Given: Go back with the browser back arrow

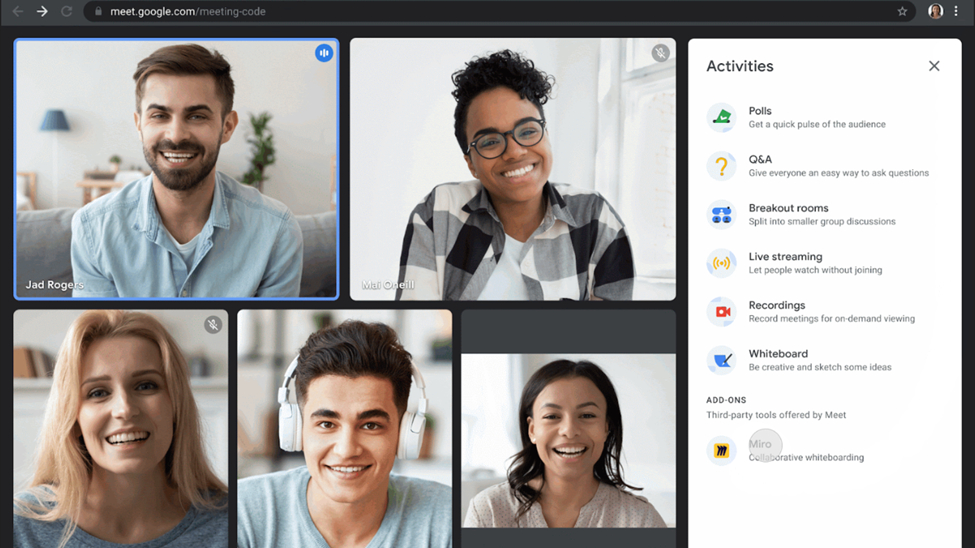Looking at the screenshot, I should tap(17, 11).
